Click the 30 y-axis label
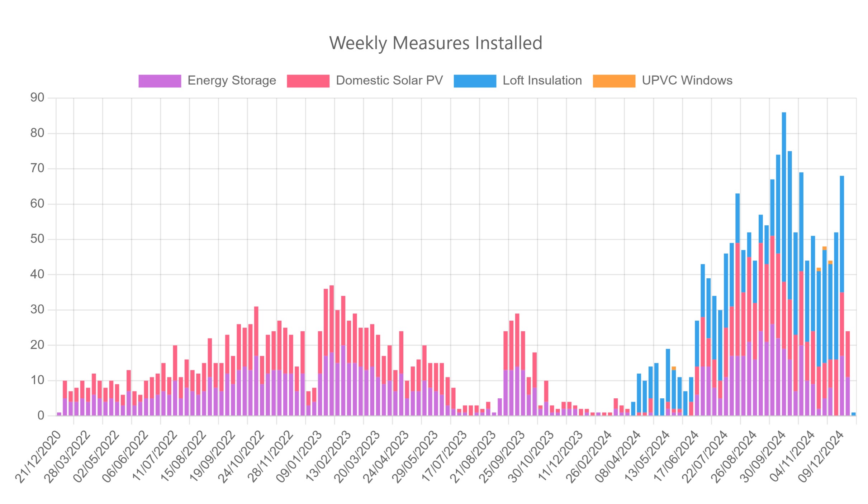This screenshot has width=868, height=504. coord(37,309)
